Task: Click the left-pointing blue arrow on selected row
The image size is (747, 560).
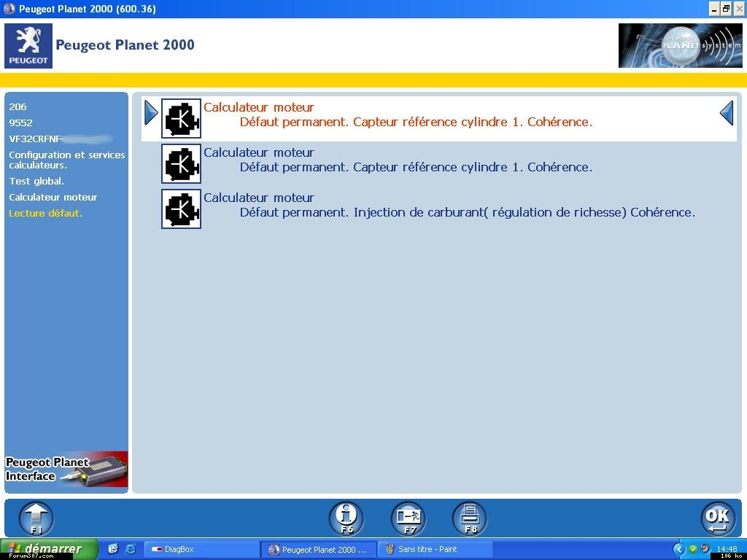Action: point(727,113)
